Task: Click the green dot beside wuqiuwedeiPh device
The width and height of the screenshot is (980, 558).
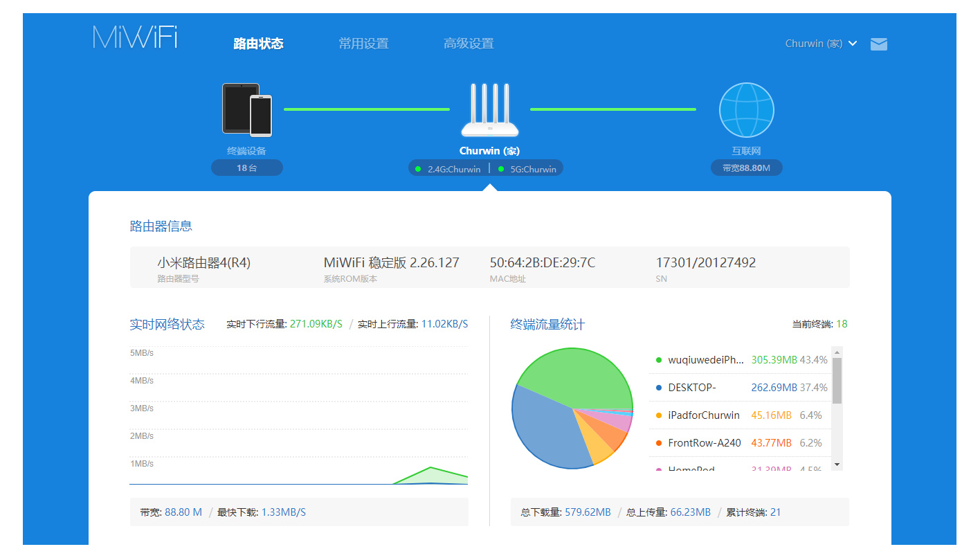Action: (x=658, y=360)
